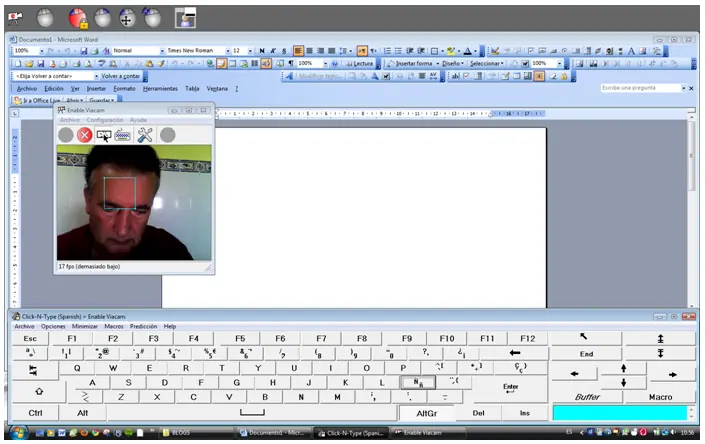Open the Tabla menu in Word
This screenshot has height=444, width=705.
pos(192,89)
